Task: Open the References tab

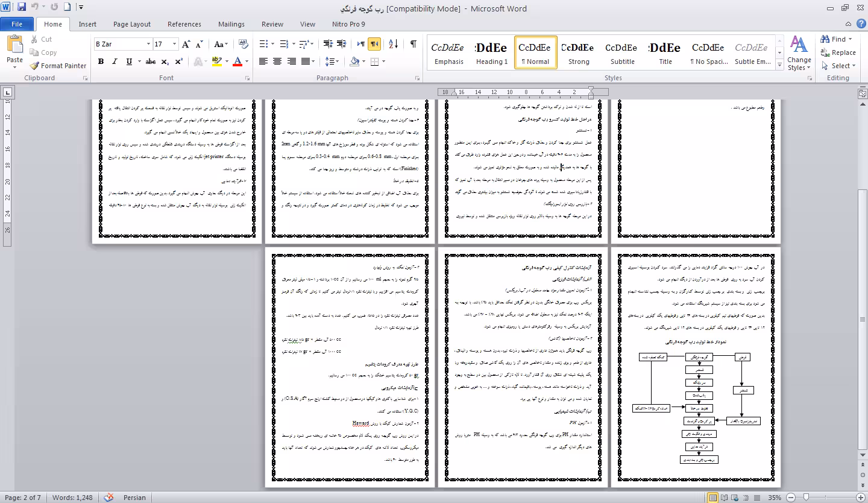Action: pyautogui.click(x=184, y=24)
